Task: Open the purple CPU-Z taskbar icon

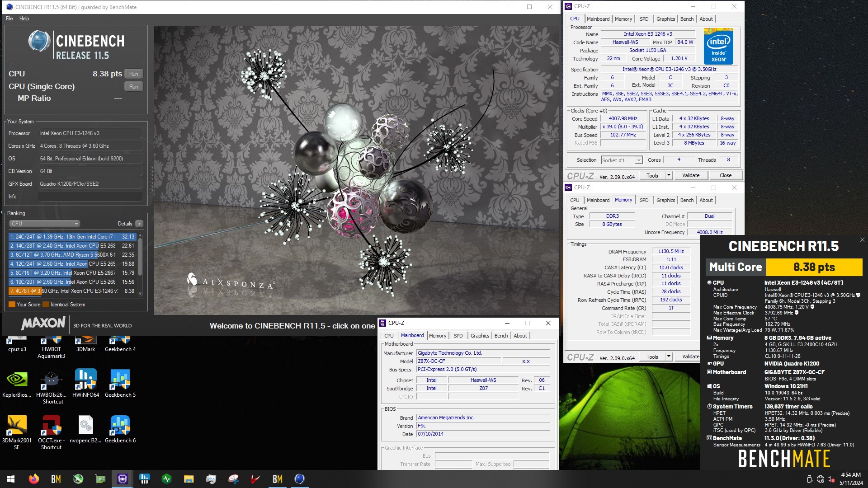Action: click(x=122, y=479)
